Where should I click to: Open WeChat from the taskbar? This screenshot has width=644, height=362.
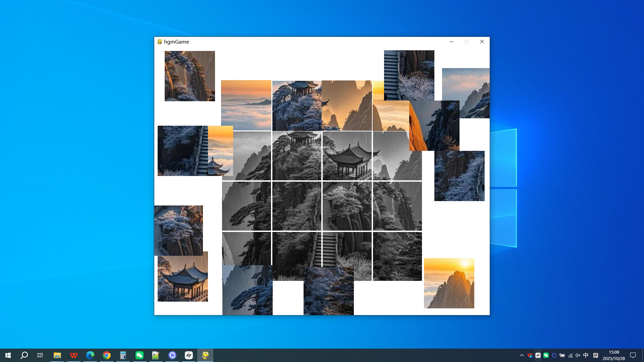(x=139, y=355)
